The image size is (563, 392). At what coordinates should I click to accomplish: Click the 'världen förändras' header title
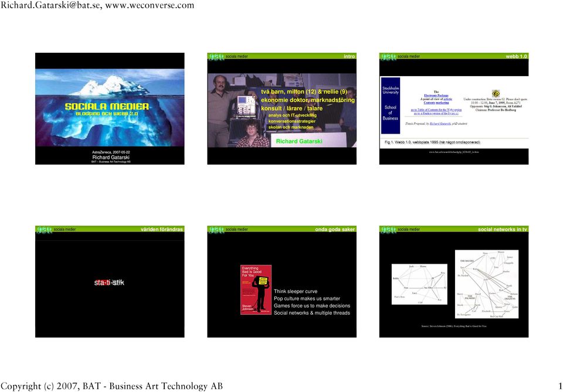coord(162,229)
